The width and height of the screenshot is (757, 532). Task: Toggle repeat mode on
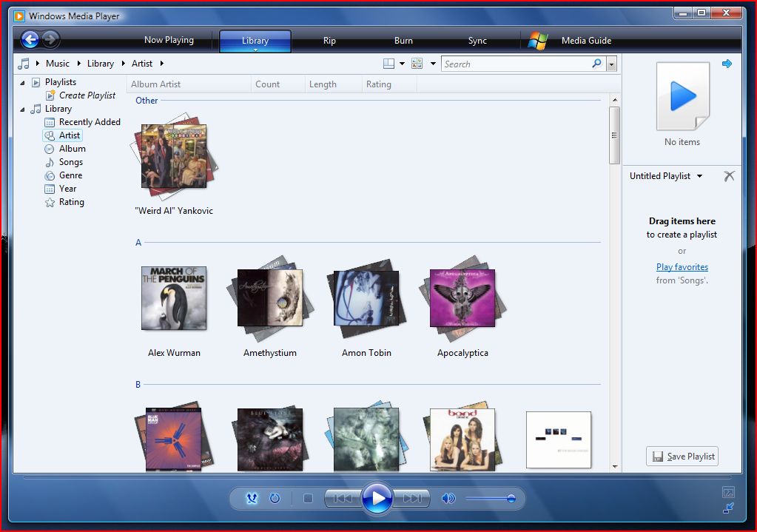point(275,498)
